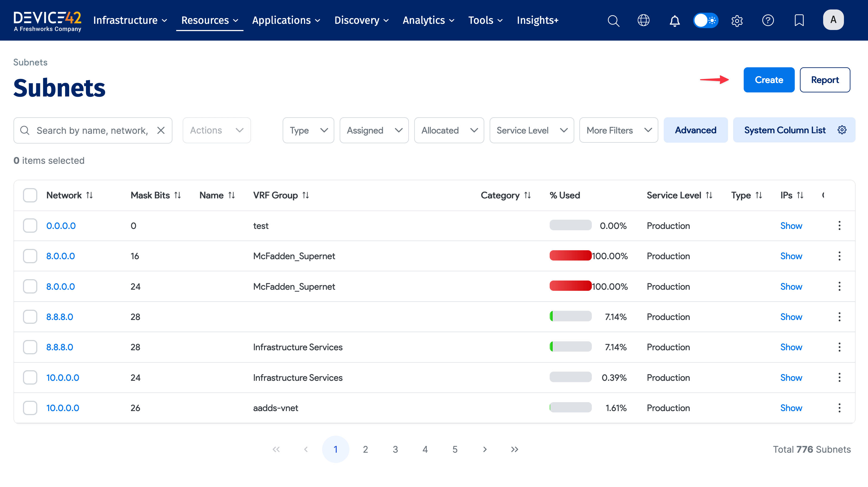Screen dimensions: 868x487
Task: Click the globe language icon
Action: point(644,20)
